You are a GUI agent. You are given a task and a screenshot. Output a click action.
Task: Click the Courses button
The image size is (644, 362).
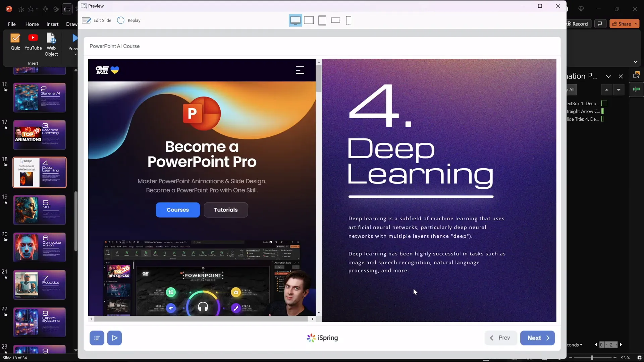tap(178, 210)
